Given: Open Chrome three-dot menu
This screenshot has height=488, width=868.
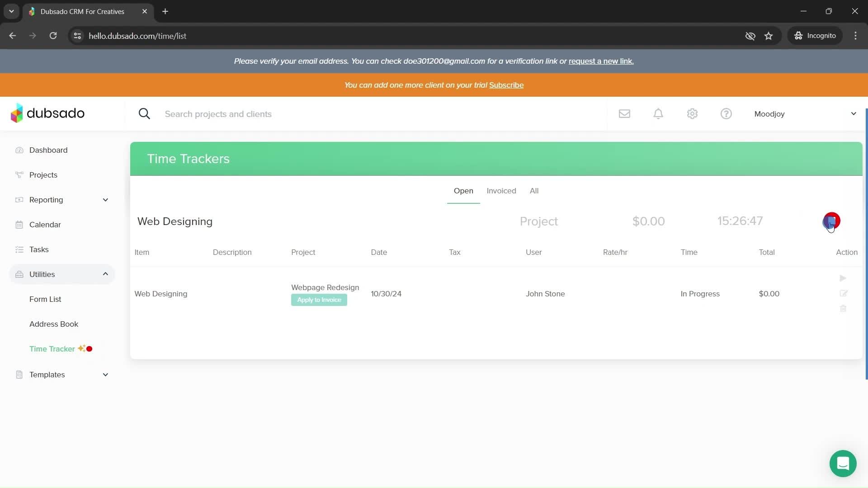Looking at the screenshot, I should point(855,36).
